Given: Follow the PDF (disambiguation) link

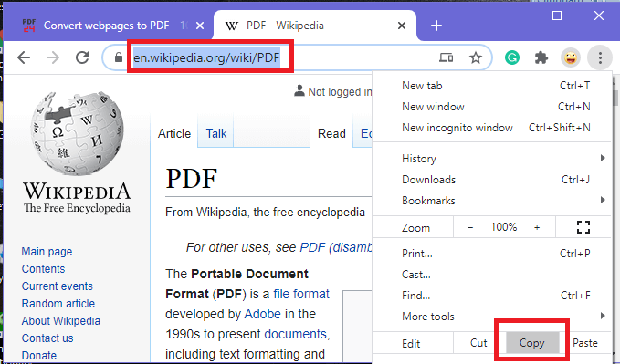Looking at the screenshot, I should (336, 247).
